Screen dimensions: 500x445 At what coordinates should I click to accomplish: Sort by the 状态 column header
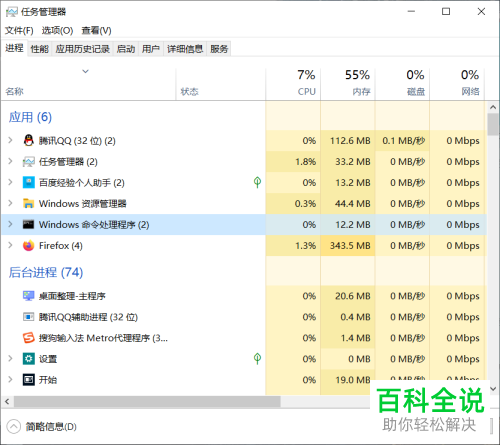221,83
